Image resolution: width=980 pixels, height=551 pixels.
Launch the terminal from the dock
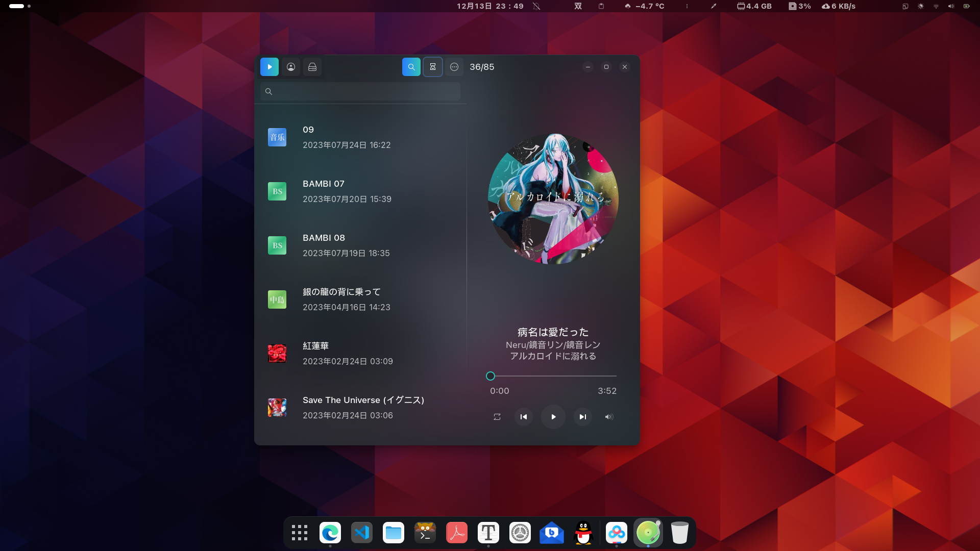[x=425, y=532]
